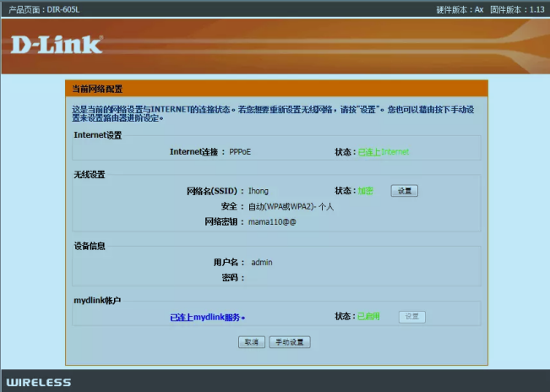
Task: Click the 无线设置 section heading
Action: pos(89,174)
